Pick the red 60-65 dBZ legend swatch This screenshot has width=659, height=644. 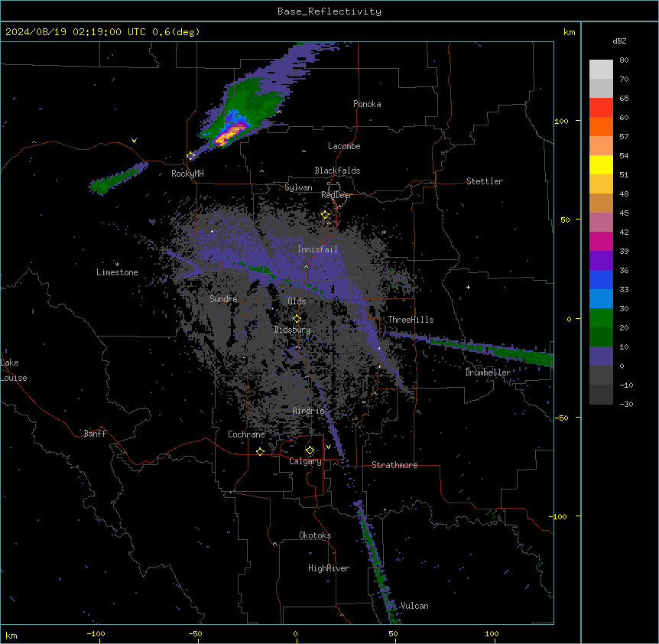pos(601,108)
